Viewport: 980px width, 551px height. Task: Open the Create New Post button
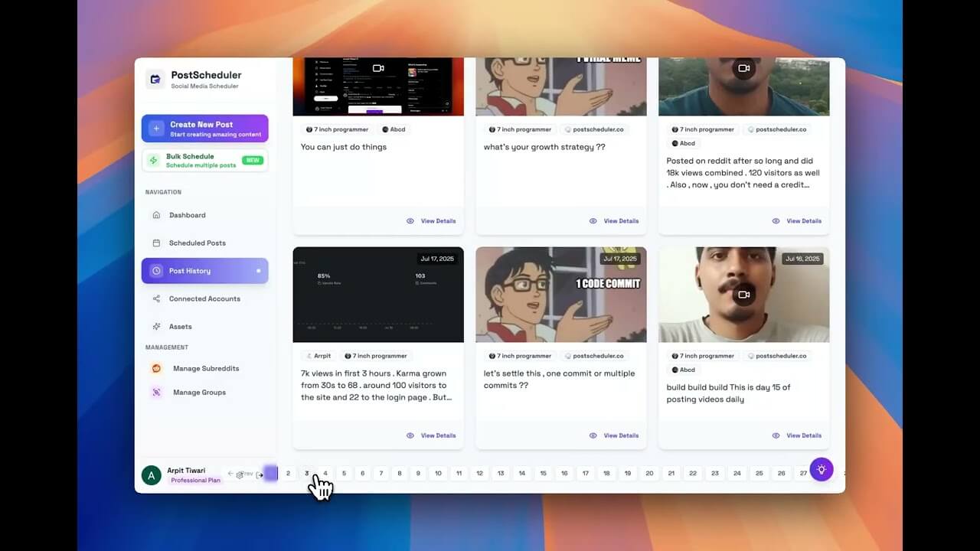[204, 128]
